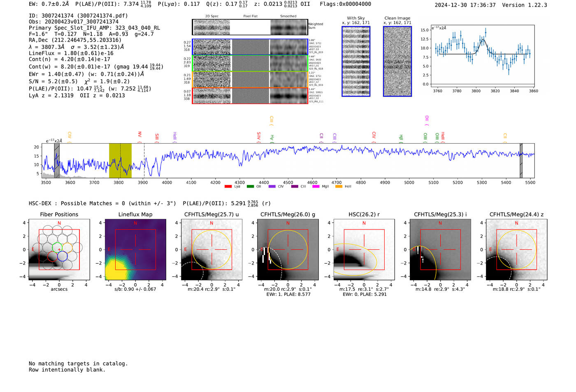Click the green fiber circle in Fiber Positions

pyautogui.click(x=57, y=248)
